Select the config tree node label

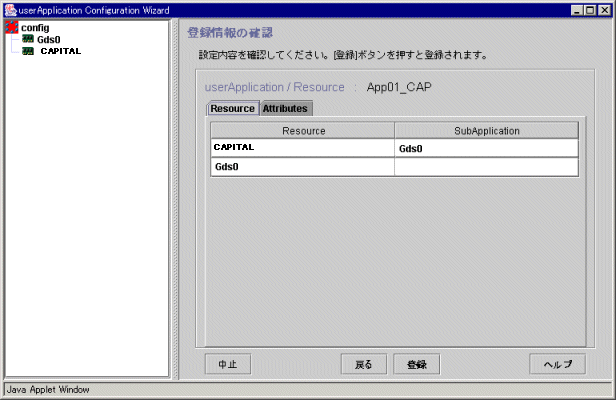(x=35, y=28)
